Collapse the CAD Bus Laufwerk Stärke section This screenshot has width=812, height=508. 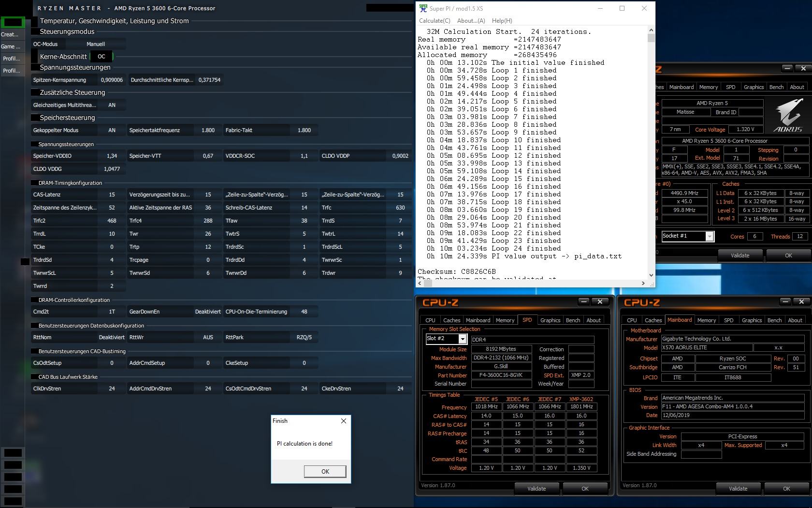(x=34, y=377)
